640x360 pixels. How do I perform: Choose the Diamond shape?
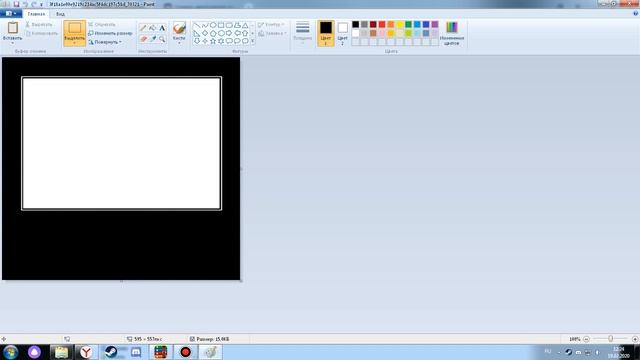tap(205, 33)
